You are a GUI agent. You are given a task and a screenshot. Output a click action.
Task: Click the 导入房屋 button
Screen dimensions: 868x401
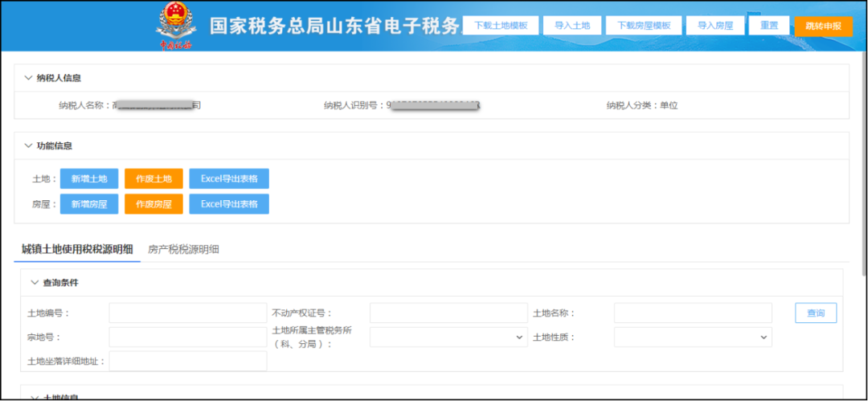coord(715,26)
